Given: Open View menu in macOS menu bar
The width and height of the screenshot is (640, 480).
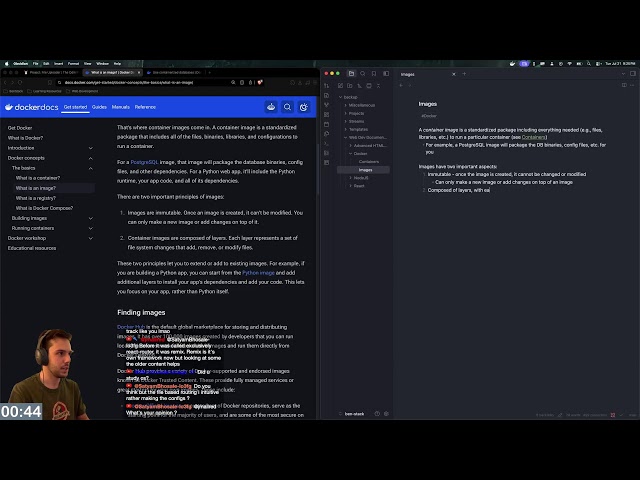Looking at the screenshot, I should [88, 64].
